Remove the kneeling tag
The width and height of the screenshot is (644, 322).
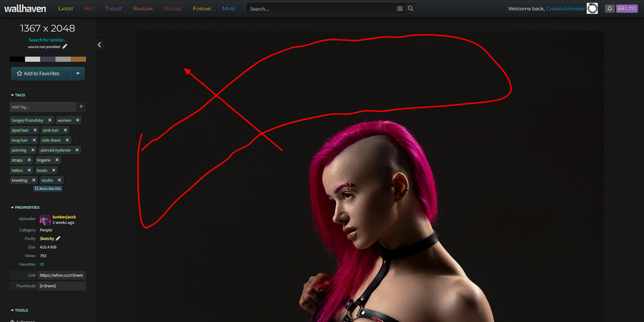[34, 180]
